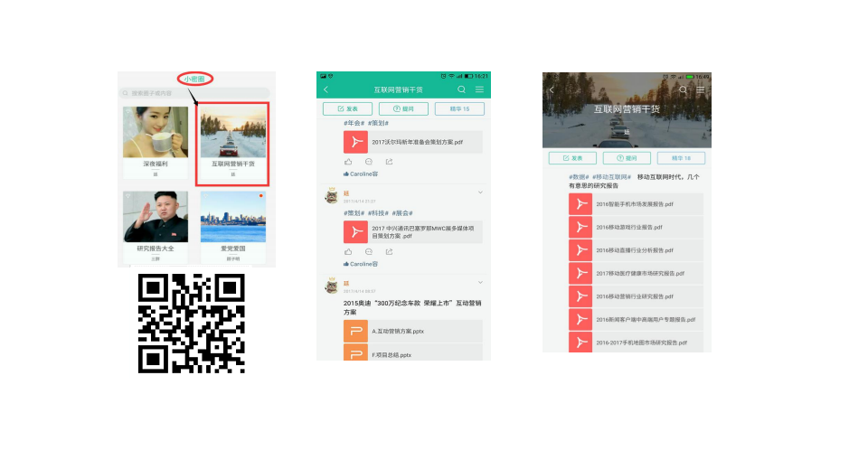The height and width of the screenshot is (460, 868).
Task: Open the 互联网营销干货 circle card
Action: [232, 144]
